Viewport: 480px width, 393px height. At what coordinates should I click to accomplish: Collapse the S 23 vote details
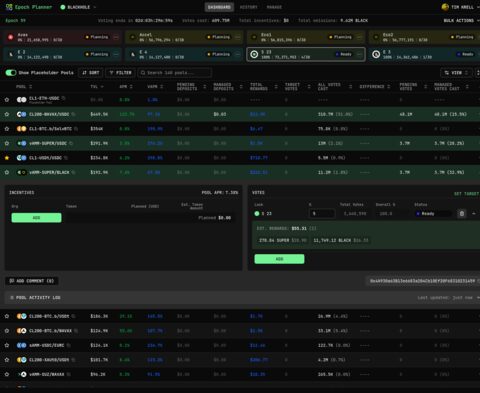pos(474,214)
